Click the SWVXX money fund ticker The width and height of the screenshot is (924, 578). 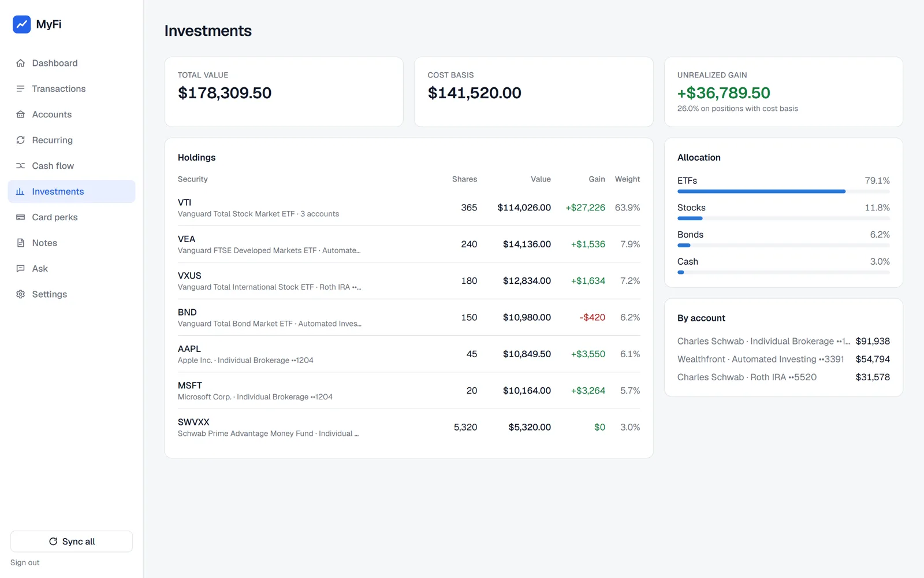coord(193,422)
